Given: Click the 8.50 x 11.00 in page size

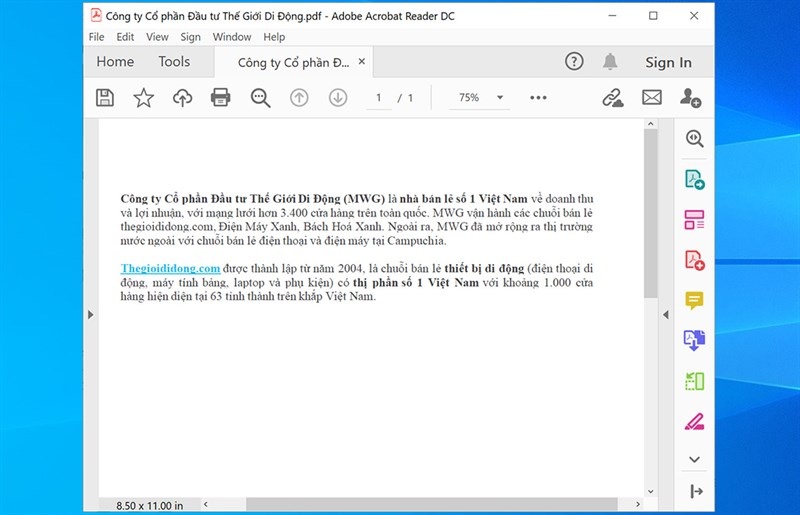Looking at the screenshot, I should [149, 505].
